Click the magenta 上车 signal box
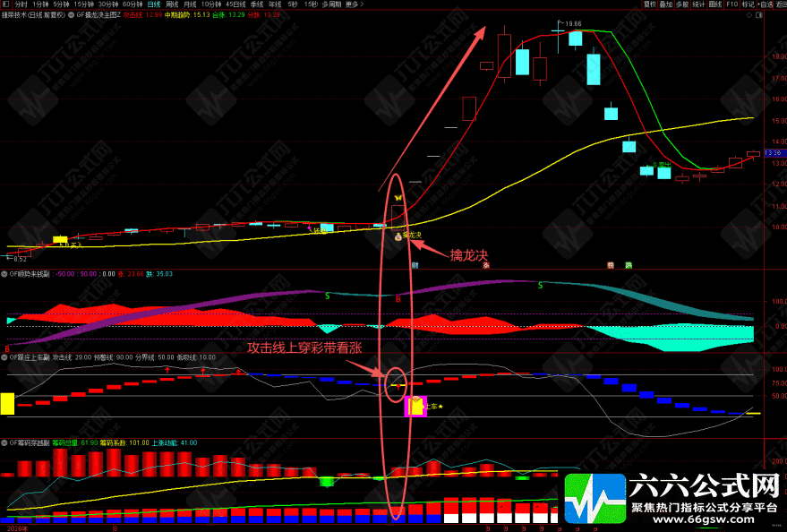The image size is (787, 532). pos(415,406)
